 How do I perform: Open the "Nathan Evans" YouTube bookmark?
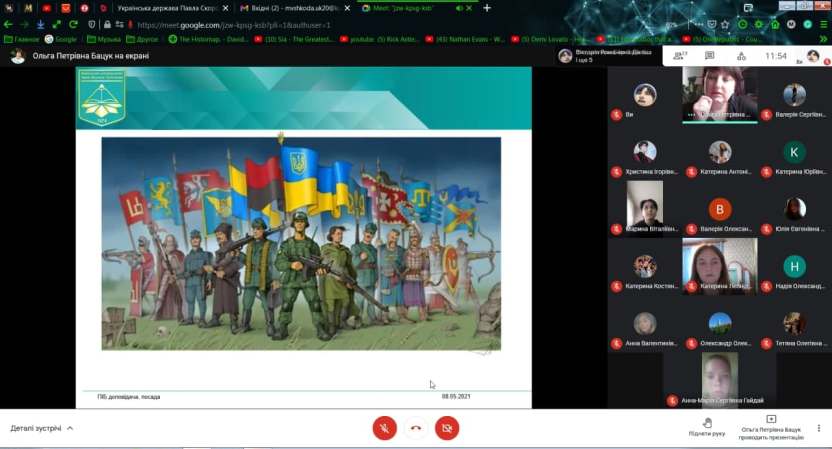tap(465, 39)
